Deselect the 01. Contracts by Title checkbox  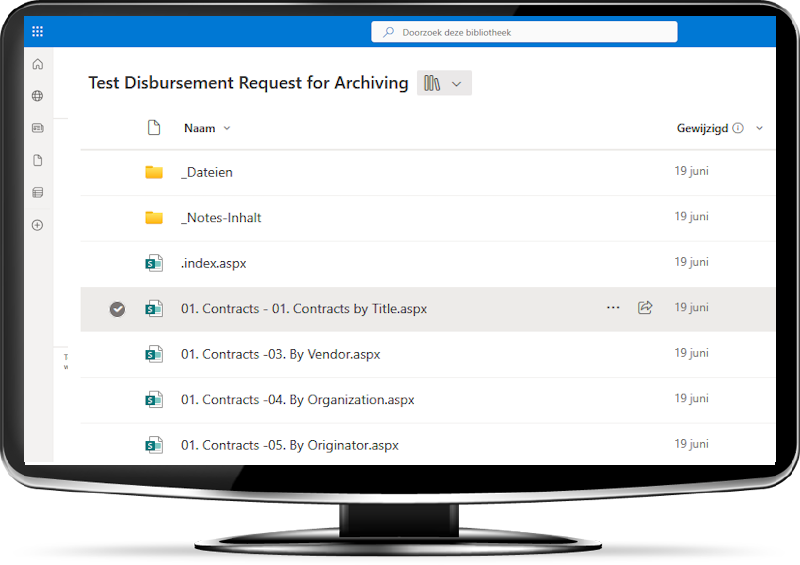[117, 309]
